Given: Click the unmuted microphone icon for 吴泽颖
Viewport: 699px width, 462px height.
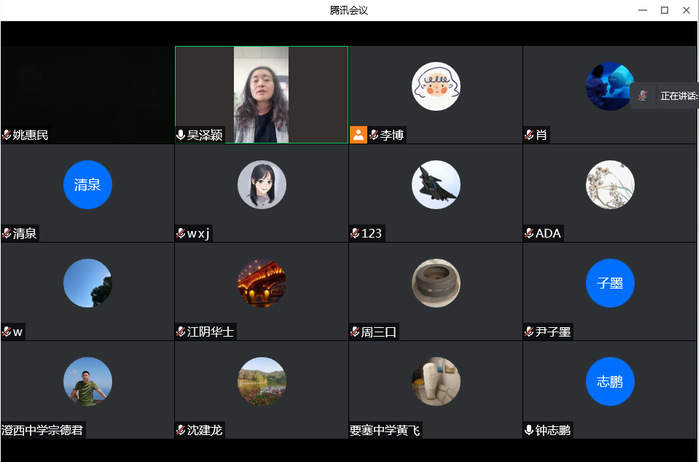Looking at the screenshot, I should click(x=181, y=135).
